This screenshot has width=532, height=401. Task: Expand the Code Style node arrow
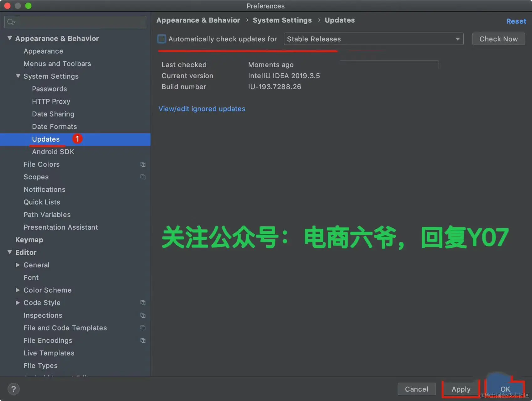tap(18, 303)
